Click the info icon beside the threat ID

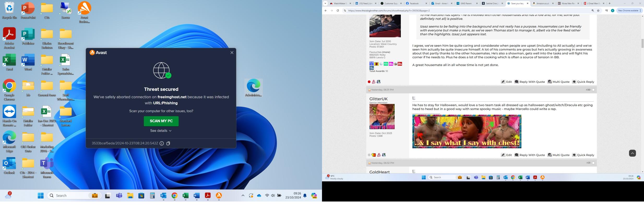162,143
